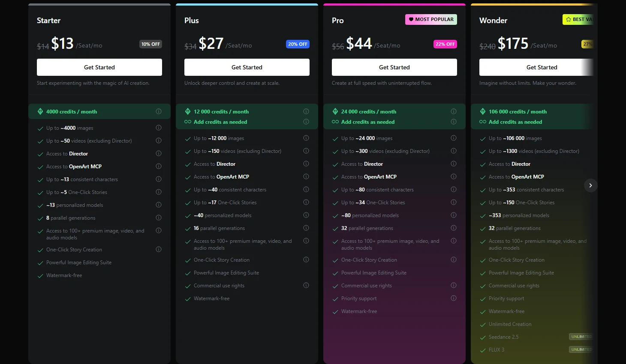Open info icon for Starter 4000 credits / month
Screen dimensions: 626x364
click(x=159, y=111)
